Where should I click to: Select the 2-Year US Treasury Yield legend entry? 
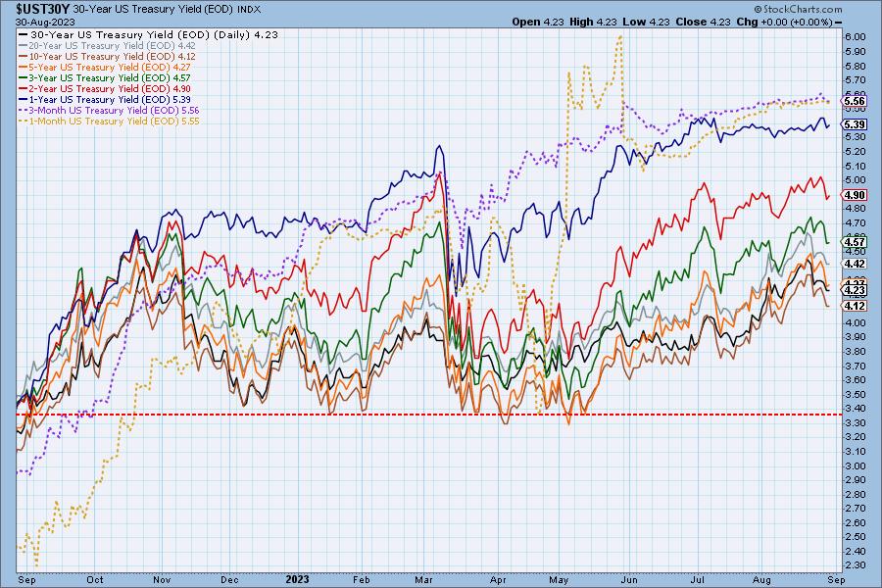(105, 88)
